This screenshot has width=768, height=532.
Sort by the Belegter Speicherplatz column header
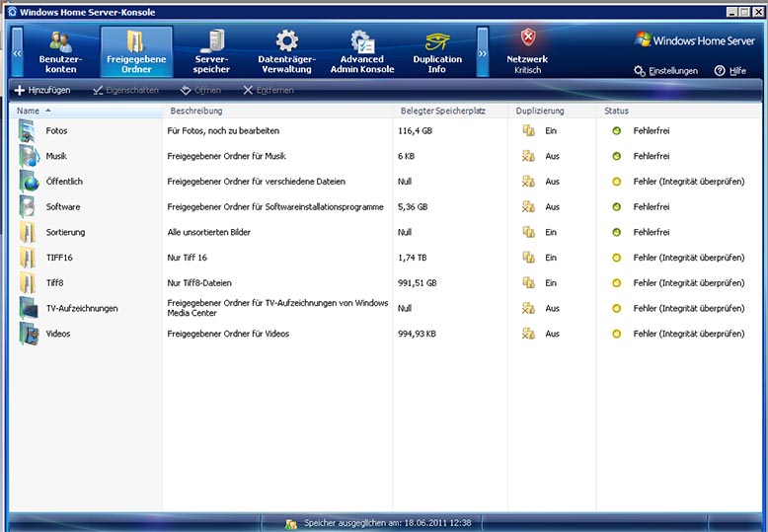(450, 111)
